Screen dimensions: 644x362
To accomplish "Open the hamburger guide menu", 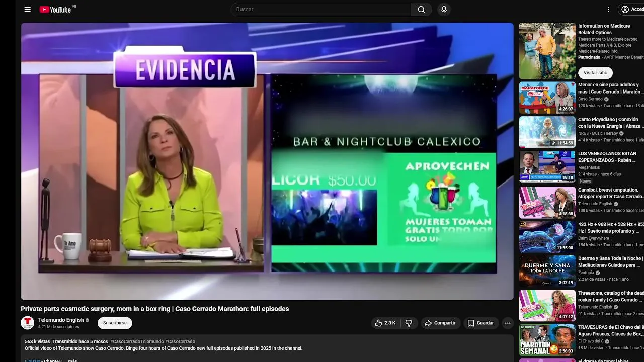I will [28, 10].
